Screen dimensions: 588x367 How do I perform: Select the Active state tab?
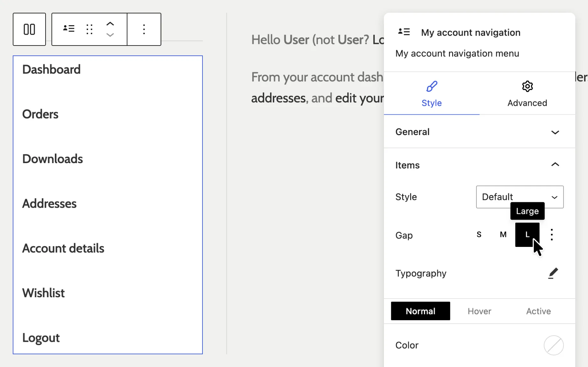pyautogui.click(x=539, y=311)
